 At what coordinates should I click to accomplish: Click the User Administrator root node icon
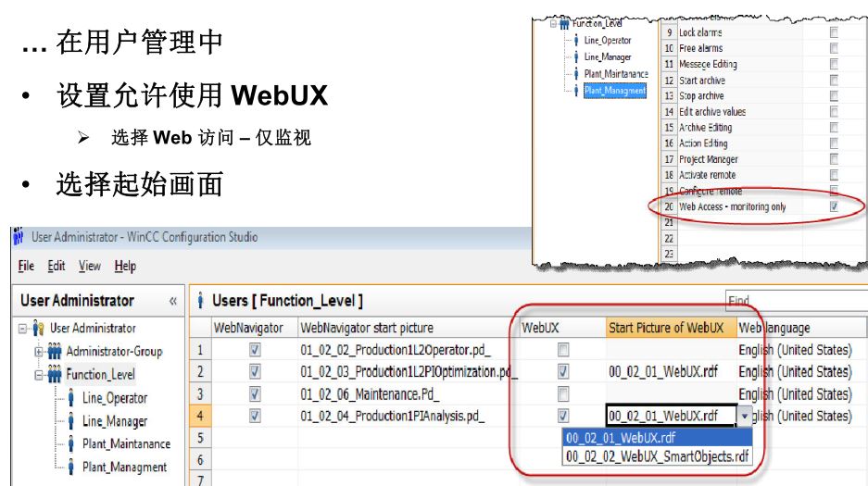point(38,328)
